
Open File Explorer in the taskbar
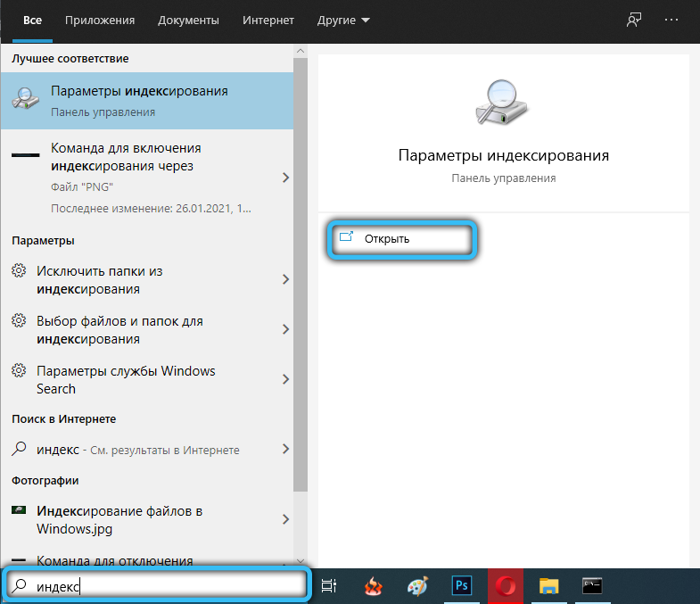[548, 585]
